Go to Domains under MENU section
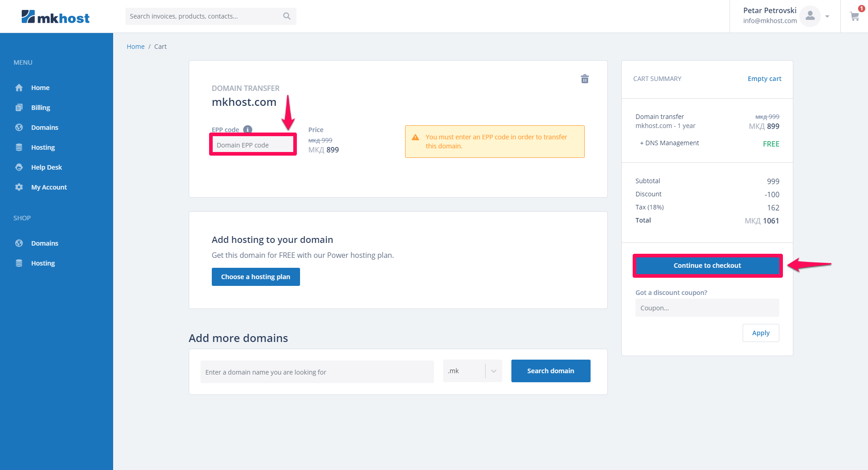Image resolution: width=868 pixels, height=470 pixels. [x=45, y=128]
